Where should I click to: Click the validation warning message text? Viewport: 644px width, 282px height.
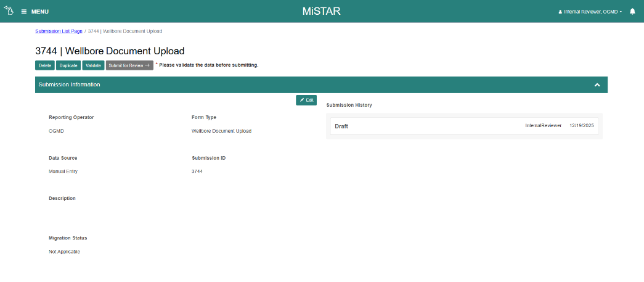[209, 65]
